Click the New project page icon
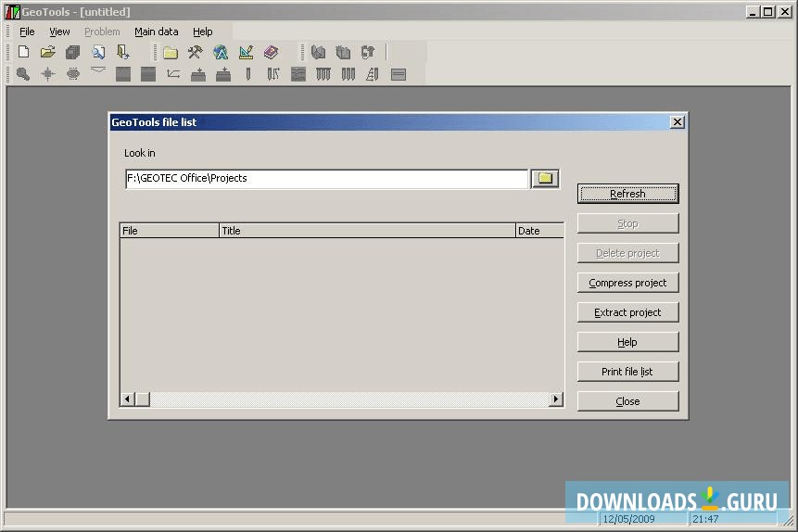This screenshot has width=798, height=532. (23, 51)
